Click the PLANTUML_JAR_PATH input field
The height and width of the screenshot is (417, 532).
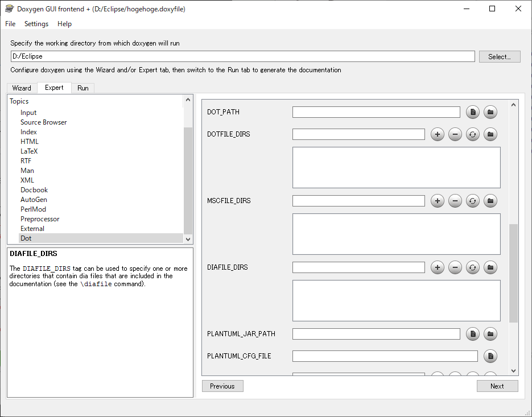tap(376, 334)
